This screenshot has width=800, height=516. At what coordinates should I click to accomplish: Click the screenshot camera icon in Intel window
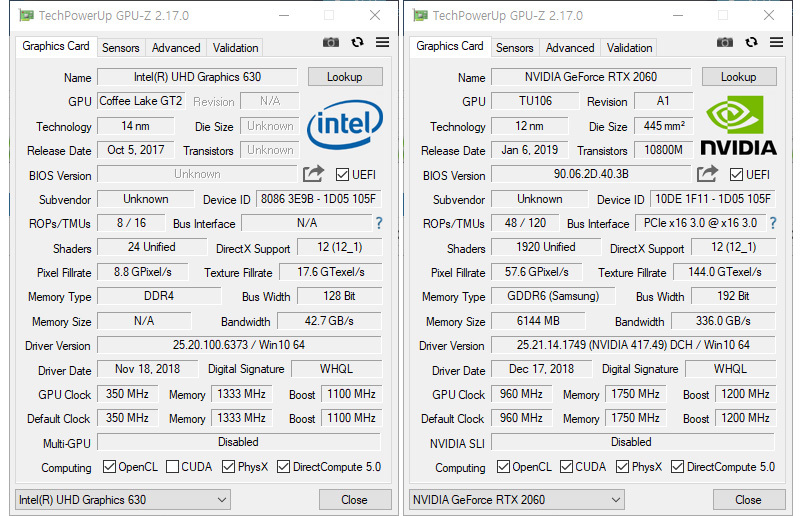point(331,42)
